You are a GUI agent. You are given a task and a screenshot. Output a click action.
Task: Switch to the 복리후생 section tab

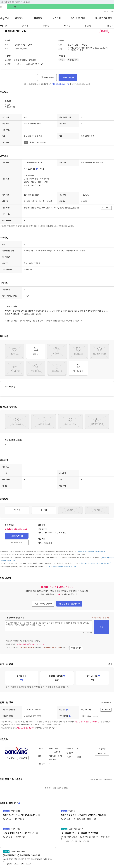click(67, 26)
